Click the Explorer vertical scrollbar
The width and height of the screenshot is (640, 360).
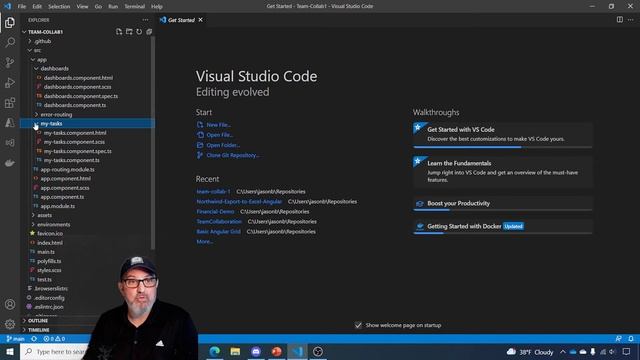point(153,143)
